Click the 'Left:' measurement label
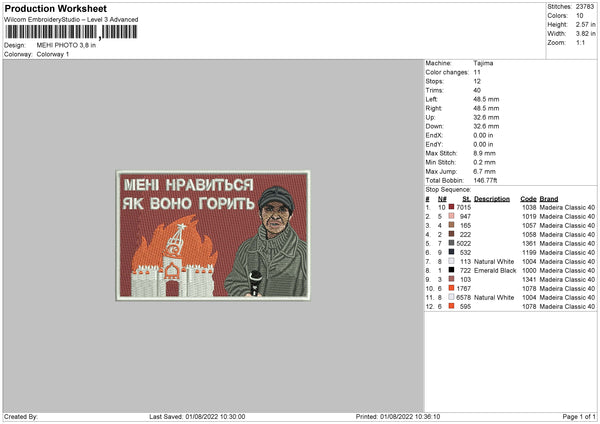The width and height of the screenshot is (600, 424). [432, 99]
